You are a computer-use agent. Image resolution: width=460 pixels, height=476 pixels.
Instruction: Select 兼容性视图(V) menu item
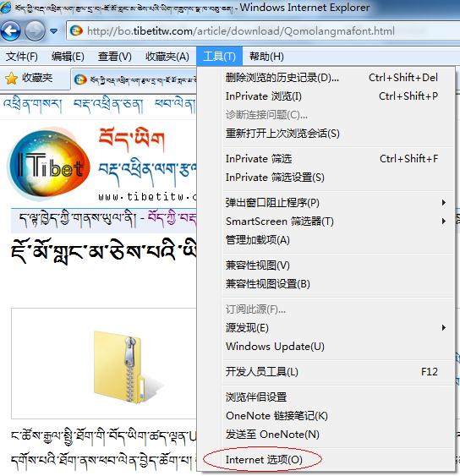point(257,265)
